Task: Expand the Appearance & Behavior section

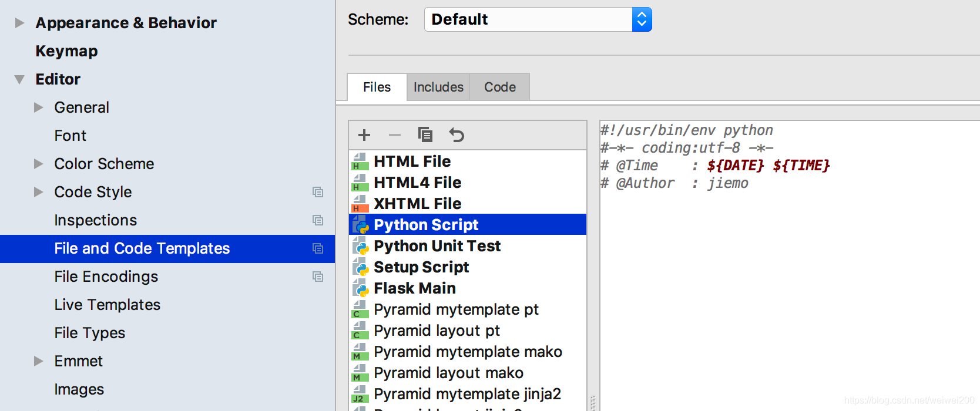Action: (x=20, y=23)
